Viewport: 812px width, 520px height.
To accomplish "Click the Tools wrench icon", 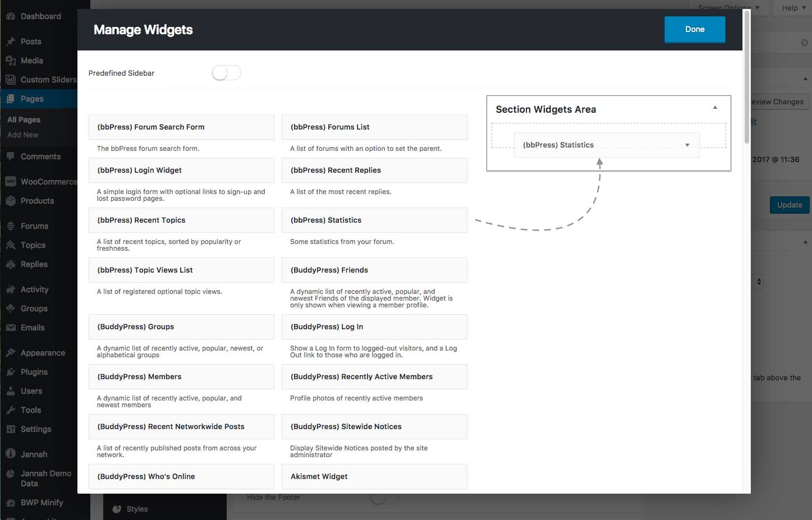I will [10, 410].
